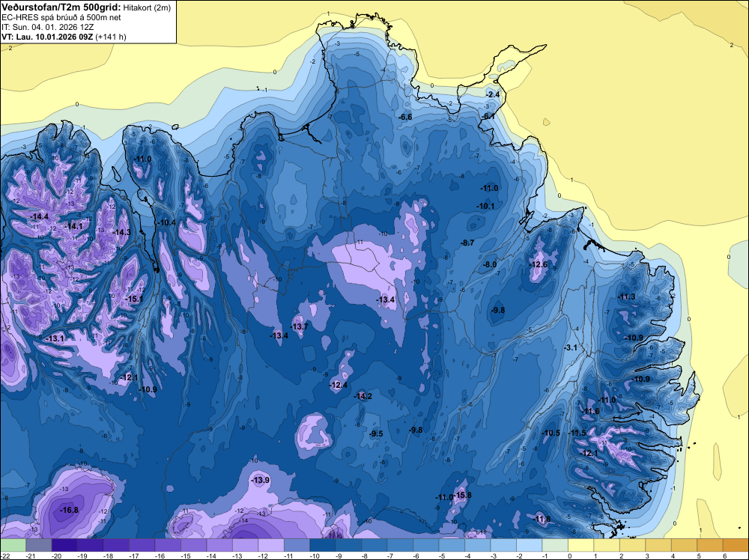Click the -6.1 temperature label
This screenshot has height=560, width=749.
coord(488,117)
